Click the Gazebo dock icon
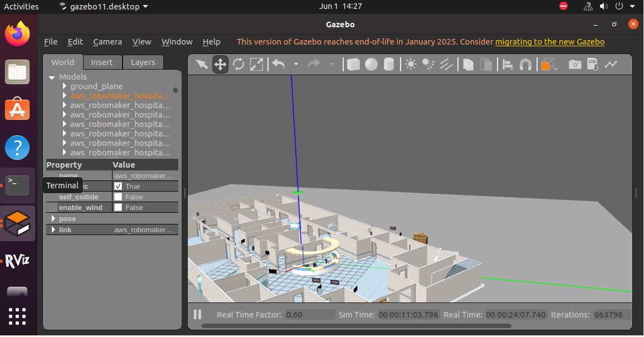This screenshot has width=644, height=337. (x=17, y=223)
